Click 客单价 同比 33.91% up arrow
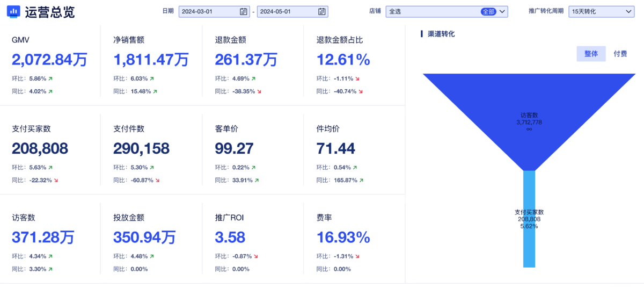644x287 pixels. tap(256, 180)
